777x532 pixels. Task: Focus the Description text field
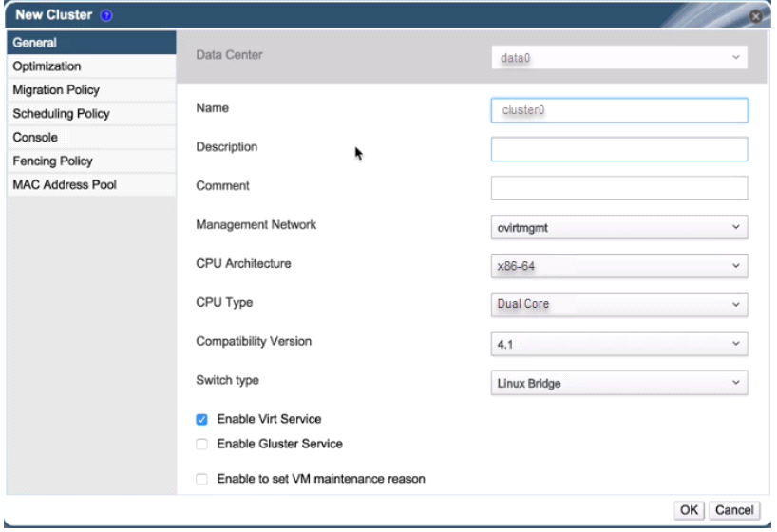619,149
